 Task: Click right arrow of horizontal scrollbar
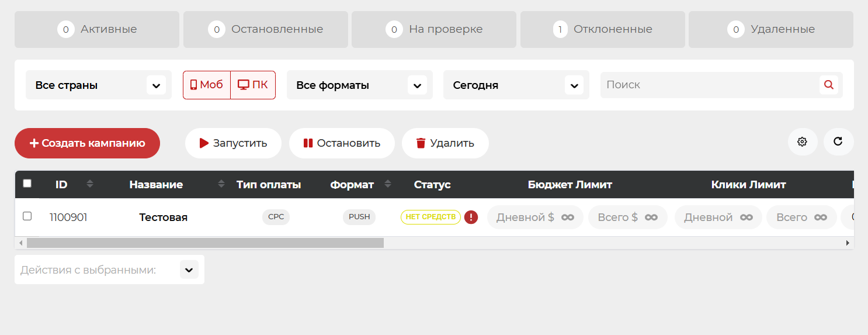(x=848, y=243)
